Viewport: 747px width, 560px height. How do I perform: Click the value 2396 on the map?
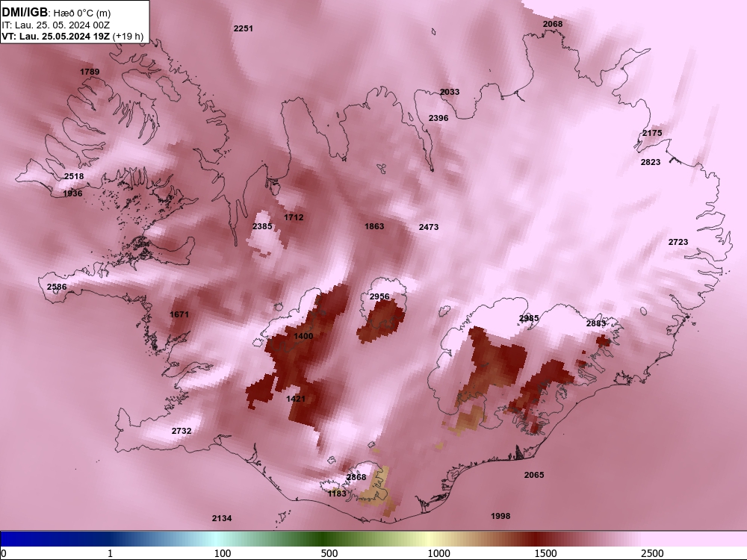tap(438, 118)
